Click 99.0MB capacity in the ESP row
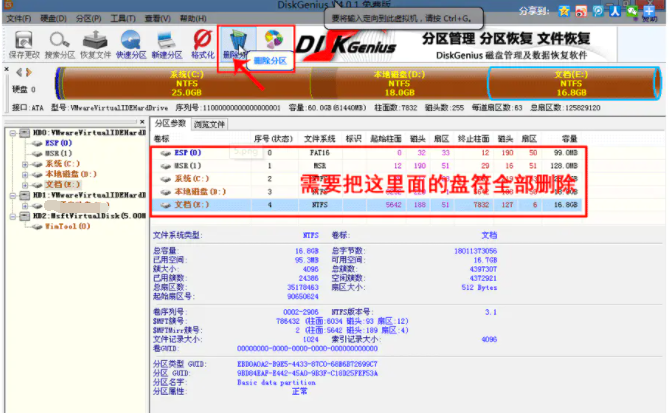This screenshot has width=671, height=413. (565, 153)
